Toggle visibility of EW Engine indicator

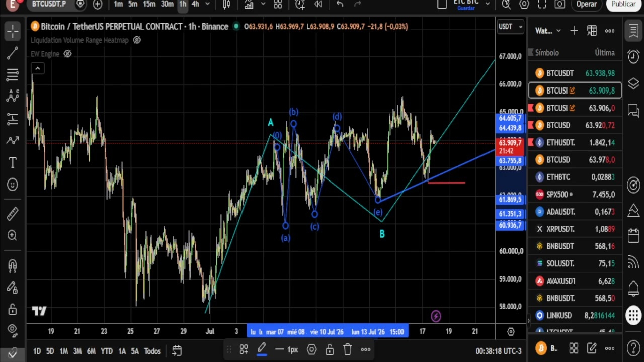click(67, 54)
